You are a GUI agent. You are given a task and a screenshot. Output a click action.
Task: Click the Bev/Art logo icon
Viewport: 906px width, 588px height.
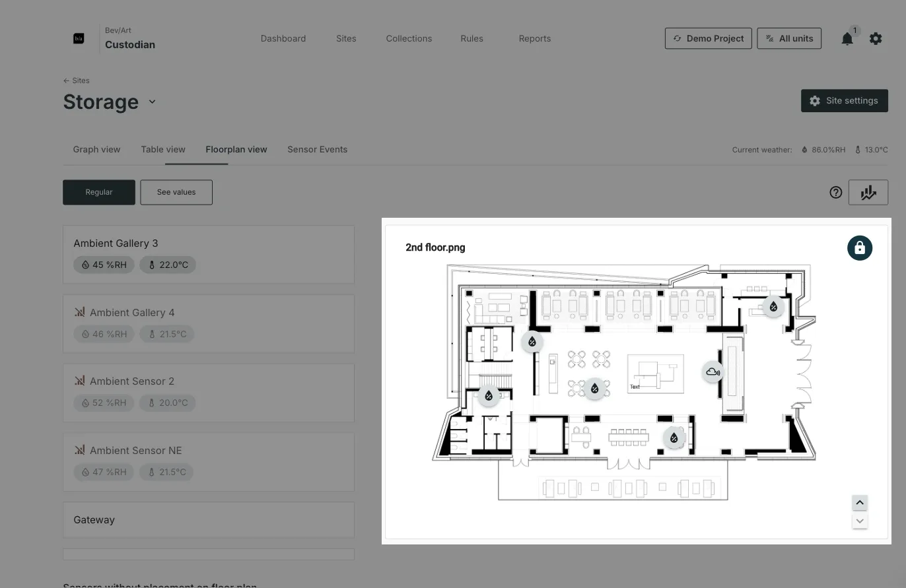(79, 38)
